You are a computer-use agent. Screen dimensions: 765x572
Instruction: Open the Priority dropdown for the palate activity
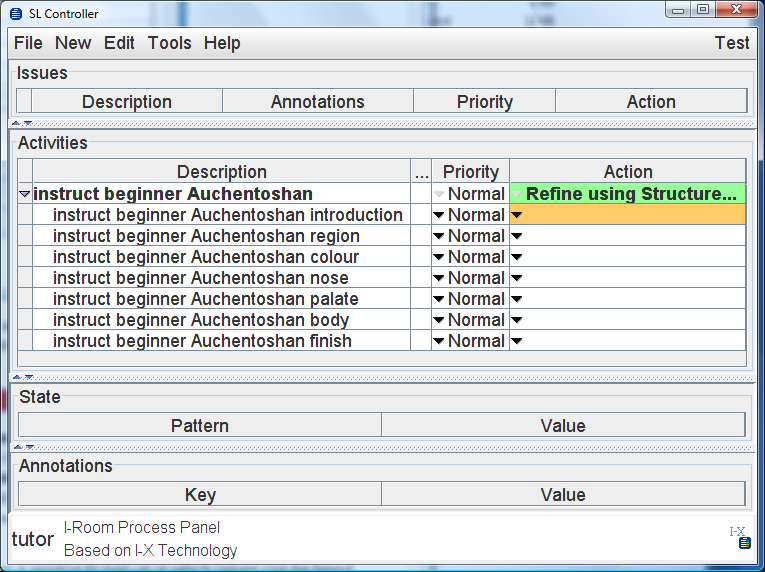click(x=439, y=299)
